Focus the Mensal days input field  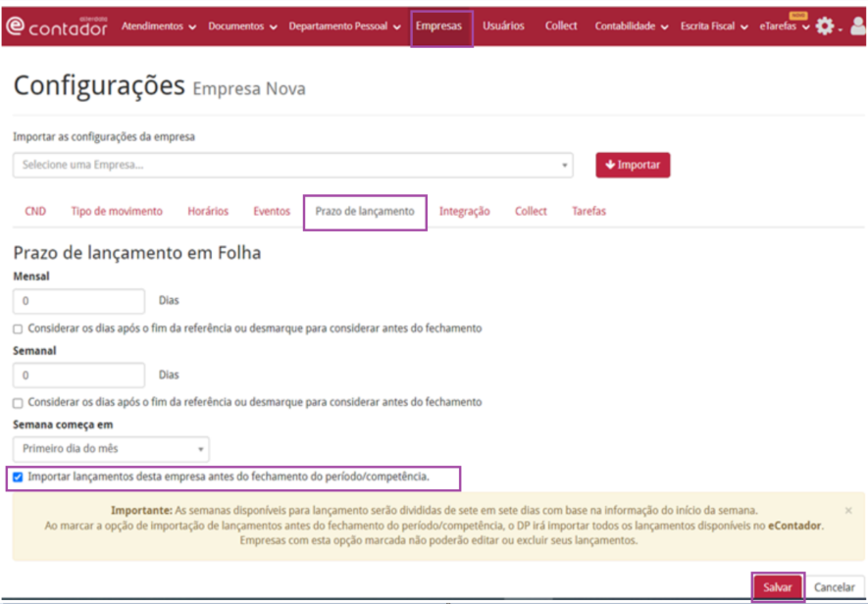pos(78,301)
